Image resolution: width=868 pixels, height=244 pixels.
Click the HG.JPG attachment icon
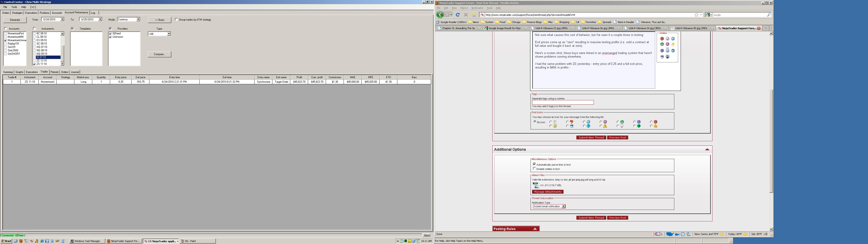536,185
